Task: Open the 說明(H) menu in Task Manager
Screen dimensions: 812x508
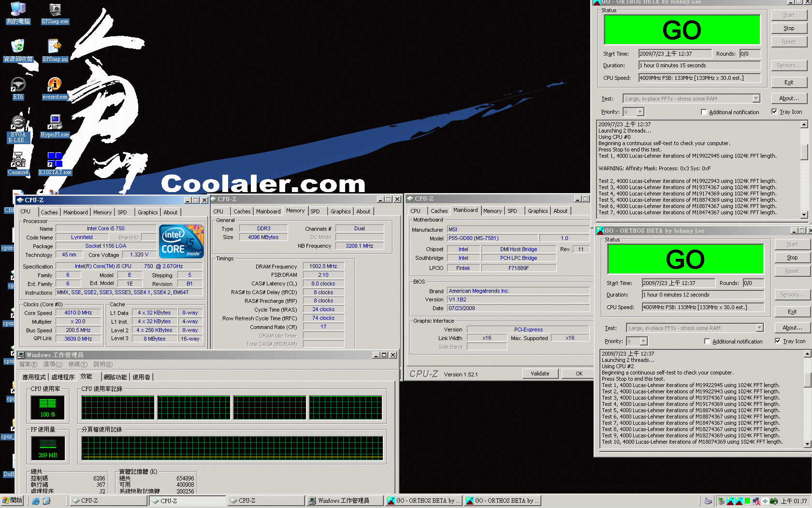Action: [x=103, y=364]
